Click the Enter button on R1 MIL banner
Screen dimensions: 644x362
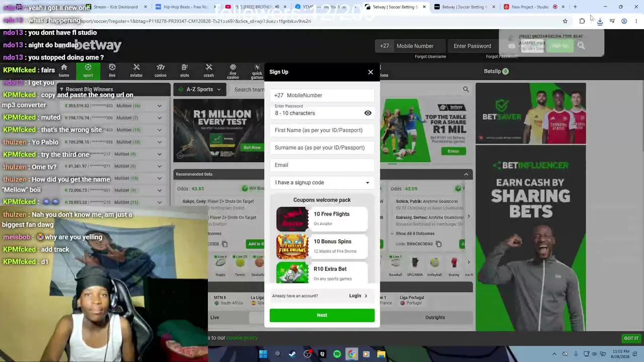coord(453,151)
